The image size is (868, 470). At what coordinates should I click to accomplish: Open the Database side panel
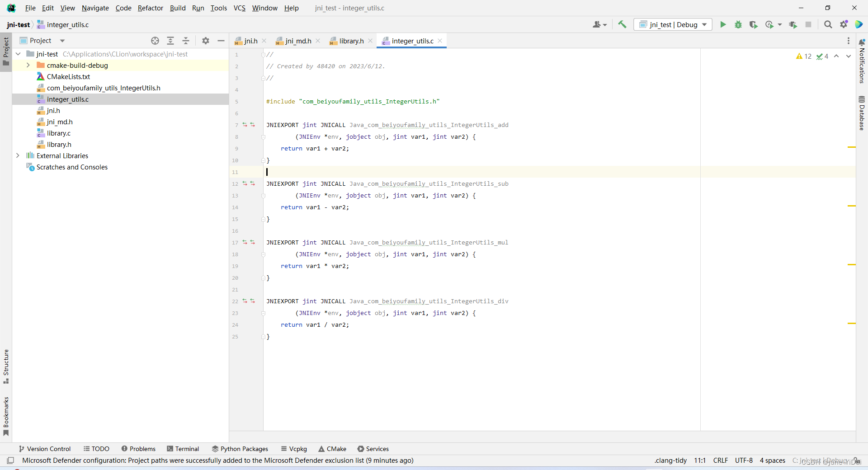[862, 113]
